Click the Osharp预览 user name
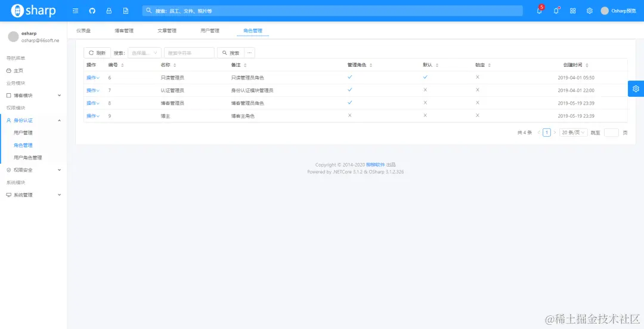This screenshot has height=329, width=644. 624,11
